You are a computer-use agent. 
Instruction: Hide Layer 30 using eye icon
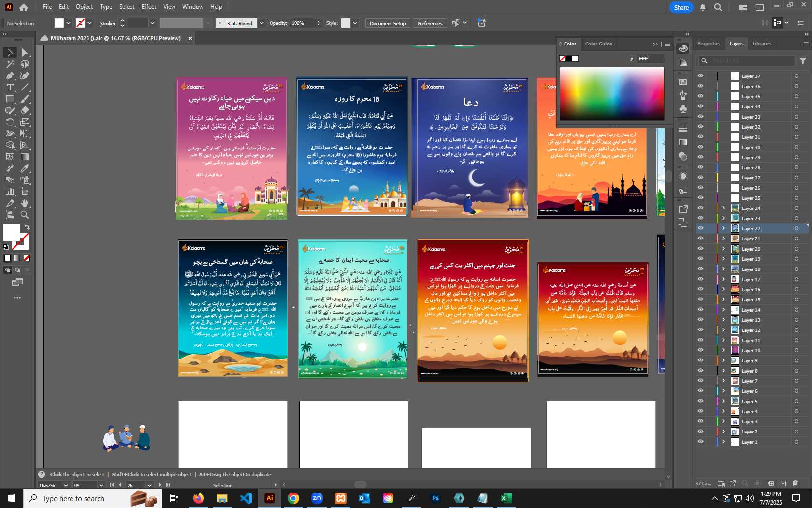[x=700, y=147]
